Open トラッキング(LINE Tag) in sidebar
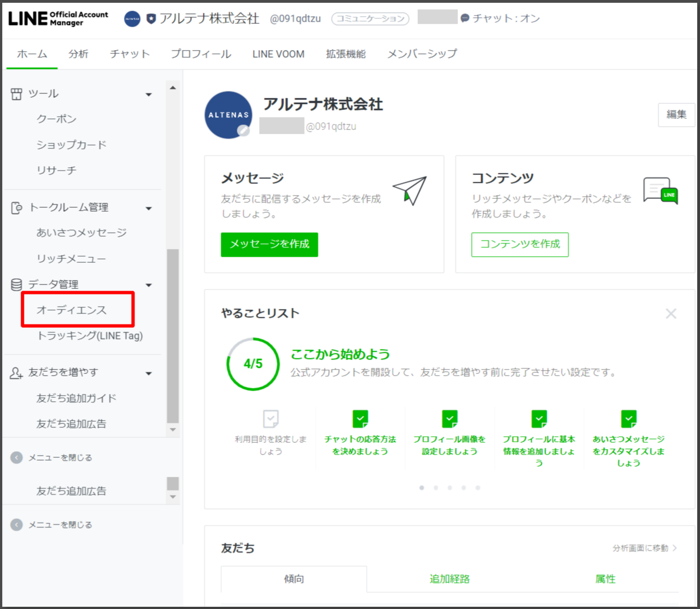 point(90,336)
